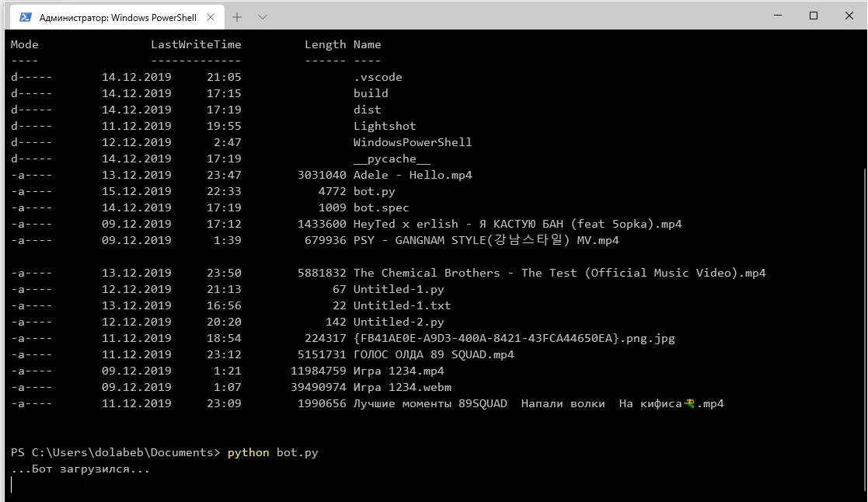Click the __pycache__ folder name
The image size is (868, 502).
point(392,159)
